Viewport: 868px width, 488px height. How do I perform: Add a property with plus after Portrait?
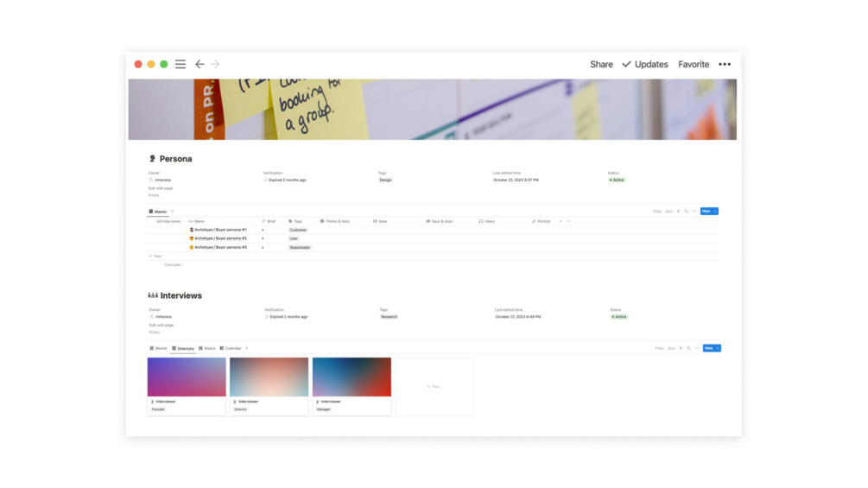coord(561,221)
